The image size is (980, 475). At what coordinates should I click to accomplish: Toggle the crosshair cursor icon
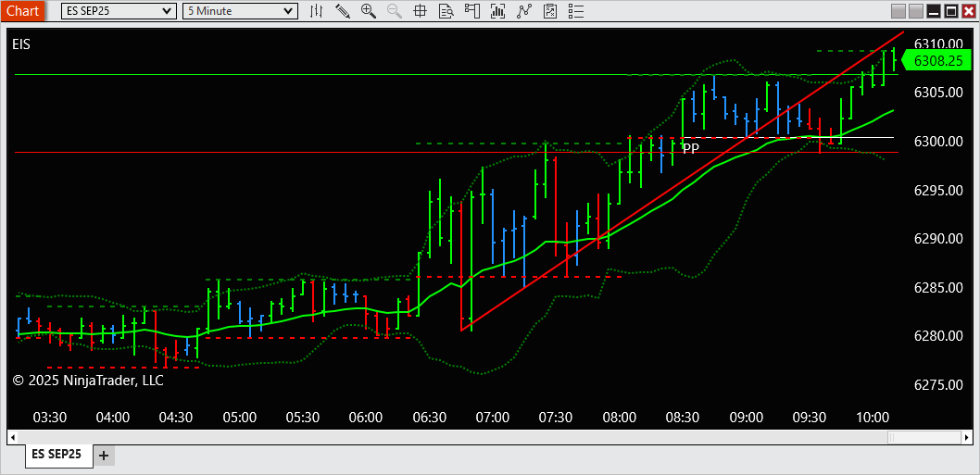(420, 10)
